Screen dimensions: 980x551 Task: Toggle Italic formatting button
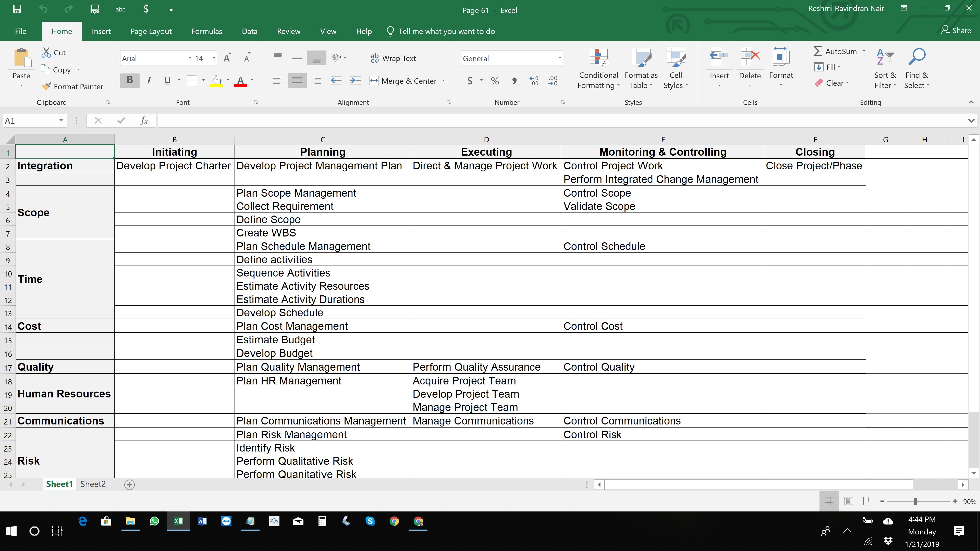pyautogui.click(x=149, y=80)
